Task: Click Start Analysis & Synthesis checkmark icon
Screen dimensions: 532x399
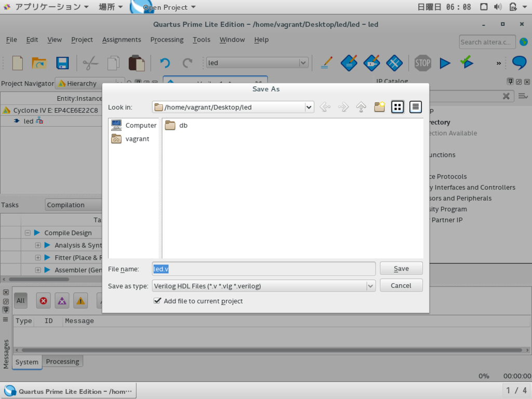Action: point(467,62)
